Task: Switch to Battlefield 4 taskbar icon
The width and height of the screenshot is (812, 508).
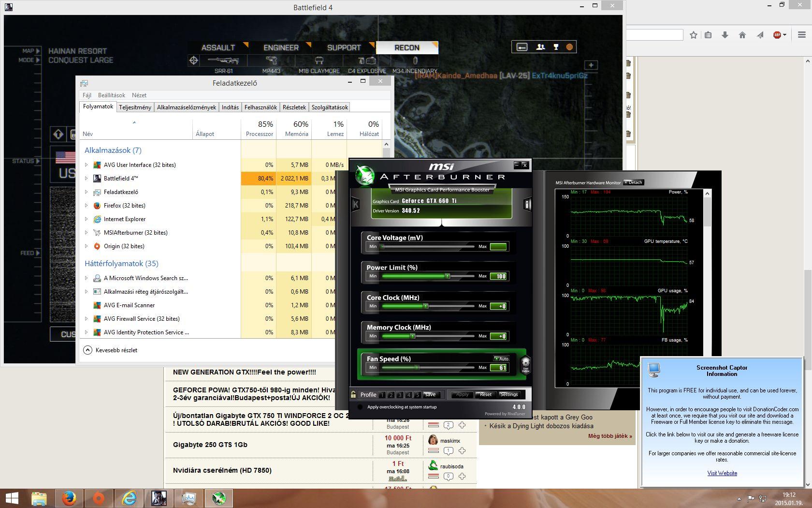Action: point(159,498)
